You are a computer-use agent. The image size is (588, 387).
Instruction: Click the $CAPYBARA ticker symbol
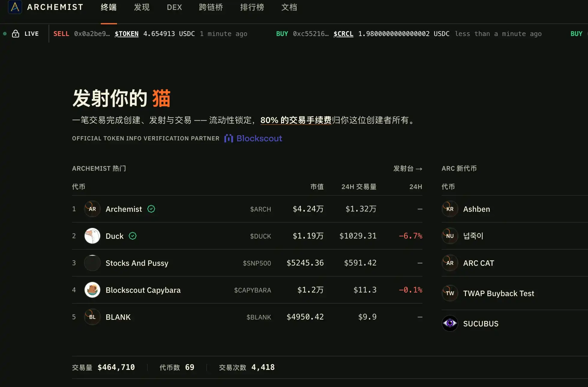(x=252, y=290)
